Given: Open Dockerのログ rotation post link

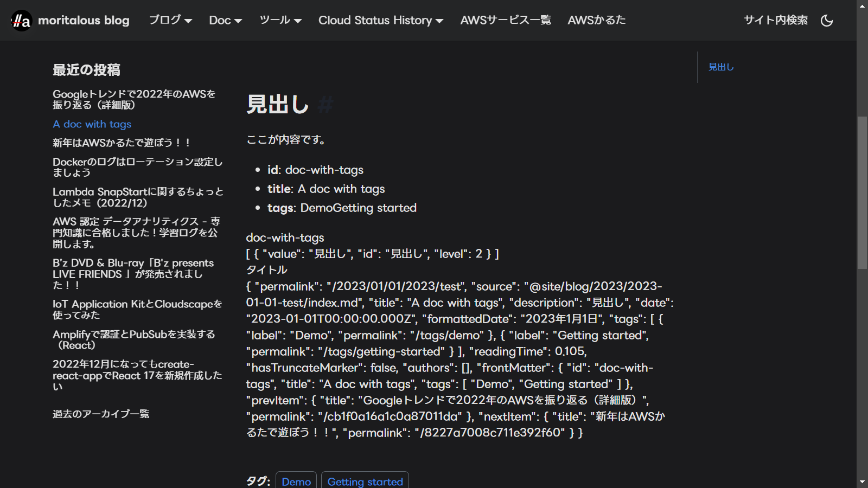Looking at the screenshot, I should pos(137,167).
